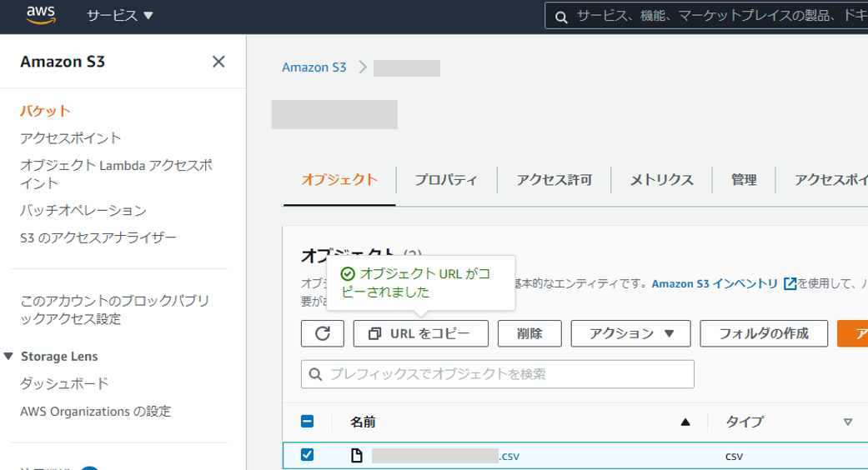The height and width of the screenshot is (470, 868).
Task: Open オブジェクト Lambda アクセスポイント sidebar link
Action: point(116,174)
